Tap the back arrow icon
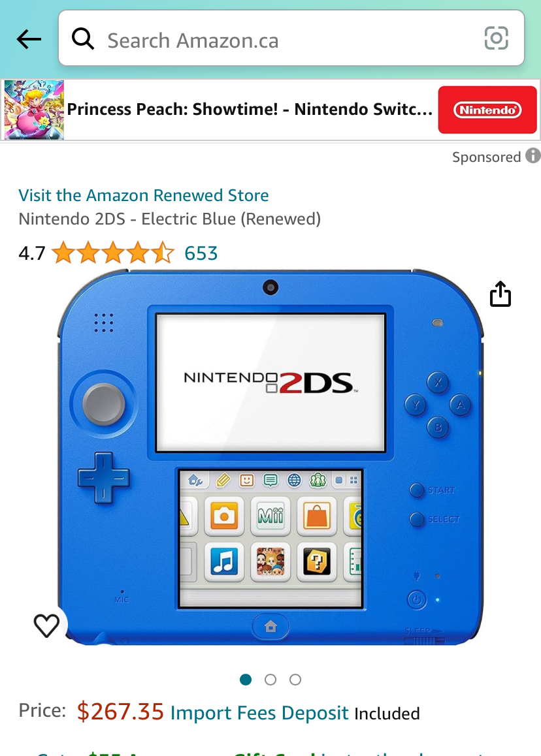 [29, 39]
